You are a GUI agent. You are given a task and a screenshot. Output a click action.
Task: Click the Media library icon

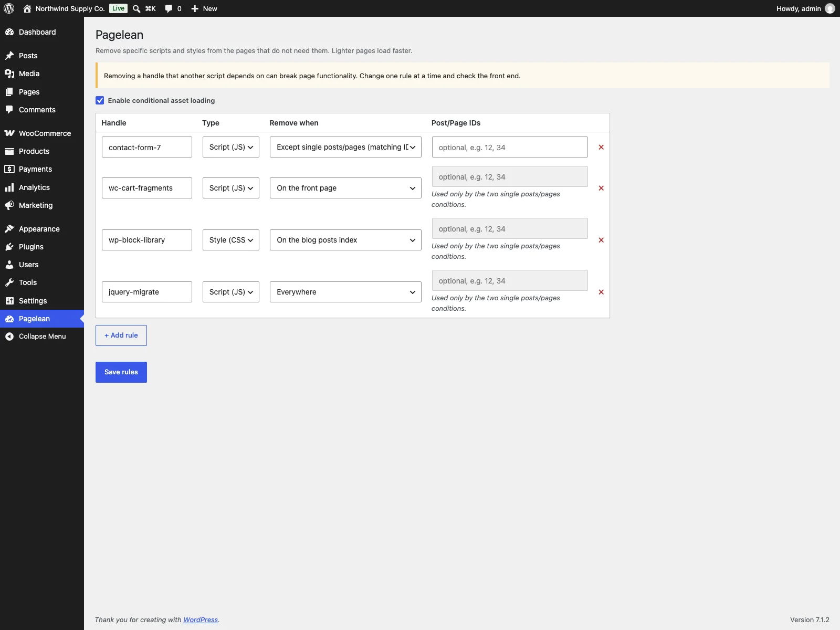click(x=9, y=73)
